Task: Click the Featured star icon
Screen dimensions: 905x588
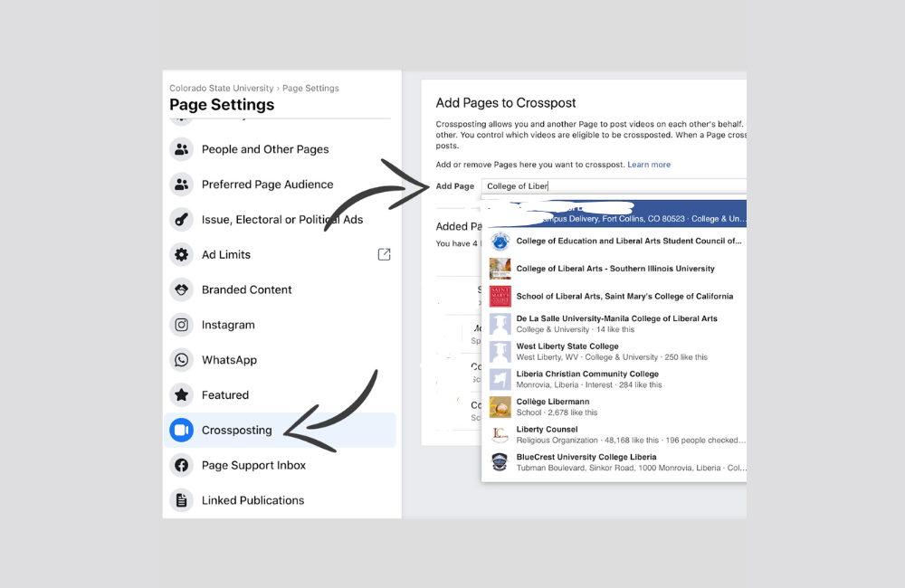Action: coord(182,395)
